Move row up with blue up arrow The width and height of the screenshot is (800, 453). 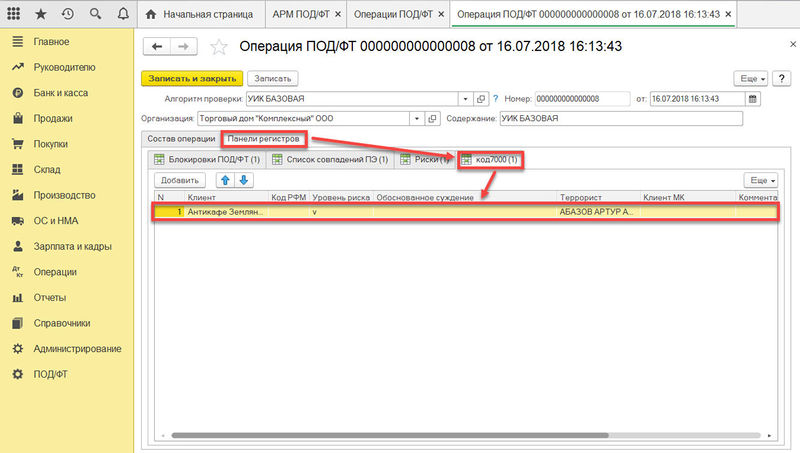tap(225, 180)
